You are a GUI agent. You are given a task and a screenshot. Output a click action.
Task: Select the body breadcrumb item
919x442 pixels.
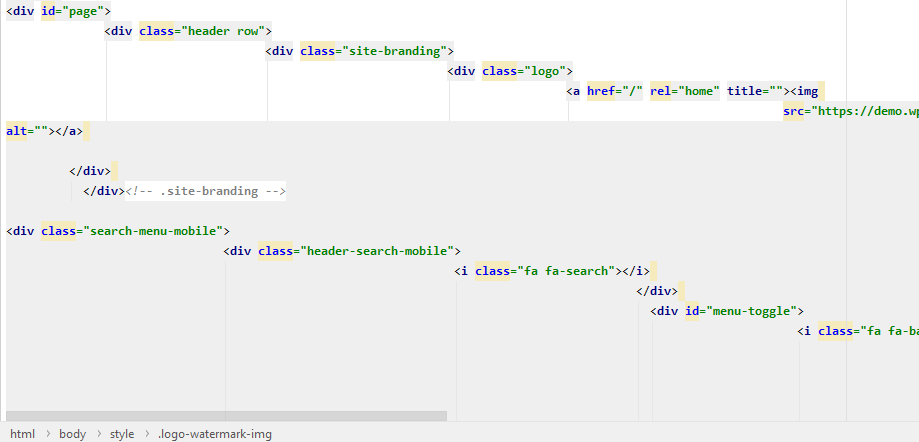click(x=72, y=434)
